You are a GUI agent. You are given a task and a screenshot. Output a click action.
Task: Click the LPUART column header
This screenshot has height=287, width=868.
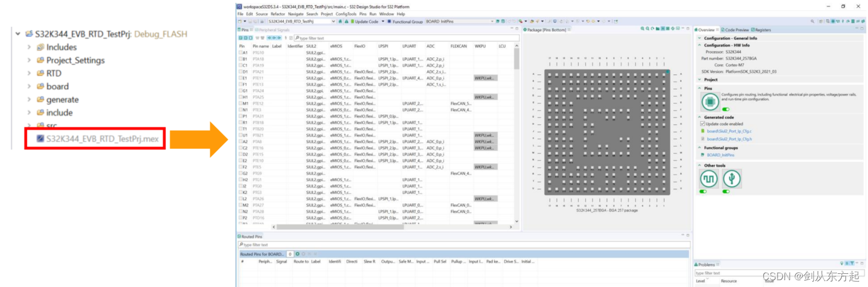[410, 46]
